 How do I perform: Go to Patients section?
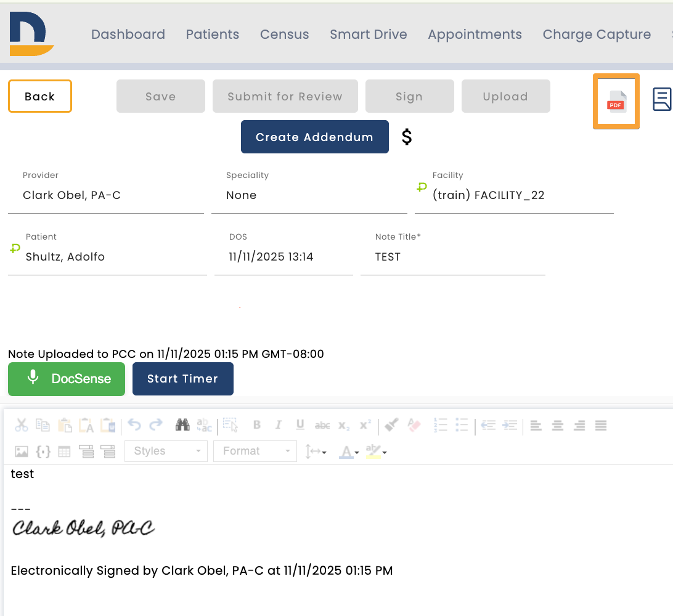[213, 34]
